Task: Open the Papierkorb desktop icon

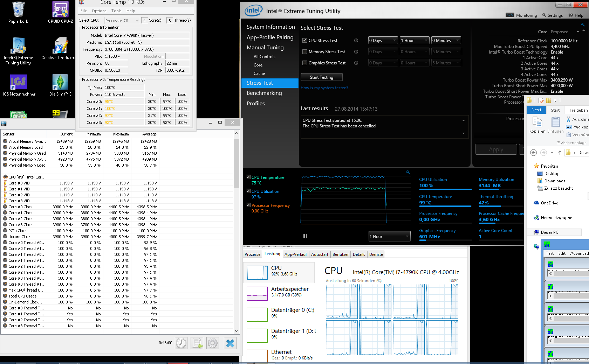Action: (x=18, y=12)
